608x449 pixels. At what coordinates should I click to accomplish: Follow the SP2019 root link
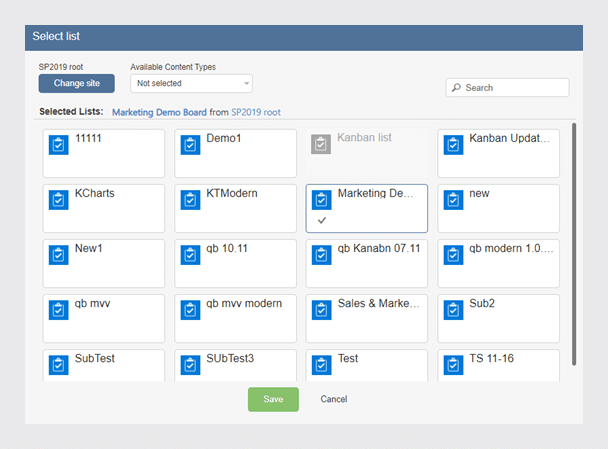pos(256,112)
